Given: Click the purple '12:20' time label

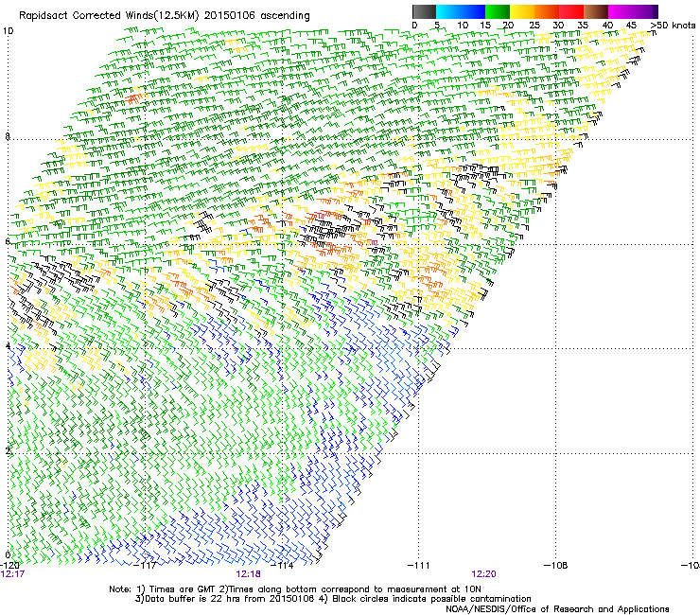Looking at the screenshot, I should click(x=484, y=574).
